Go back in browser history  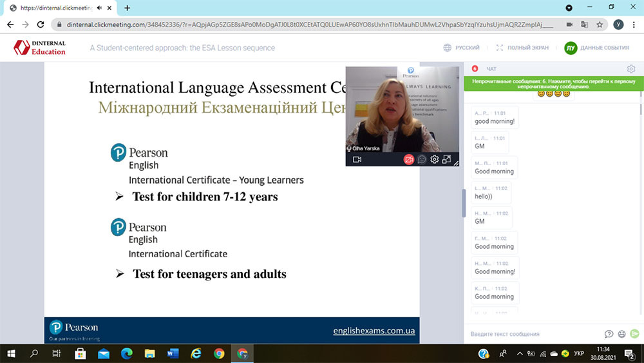(10, 25)
